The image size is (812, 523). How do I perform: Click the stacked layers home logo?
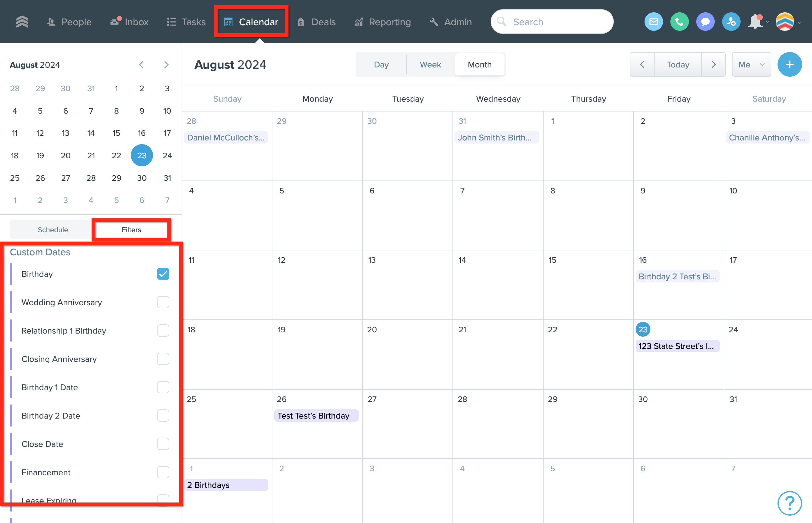click(x=22, y=22)
